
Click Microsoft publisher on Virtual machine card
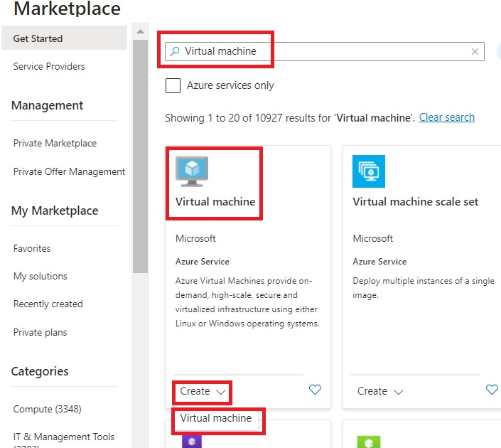point(195,238)
